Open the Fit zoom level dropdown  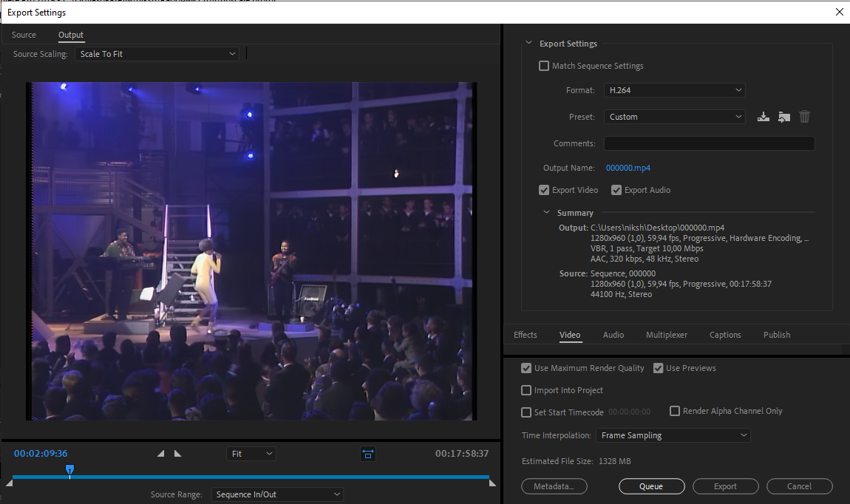coord(251,454)
